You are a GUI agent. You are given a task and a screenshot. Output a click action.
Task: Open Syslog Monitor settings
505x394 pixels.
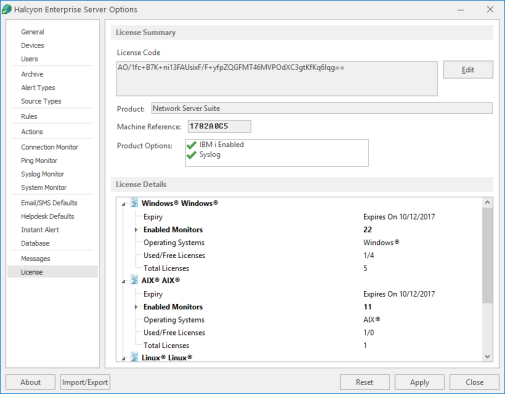point(42,174)
